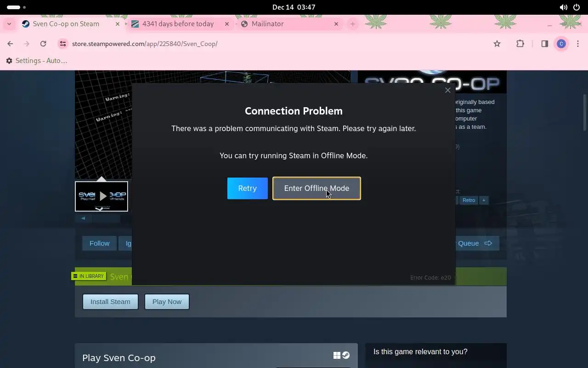Close the Mailinator tab

[336, 24]
